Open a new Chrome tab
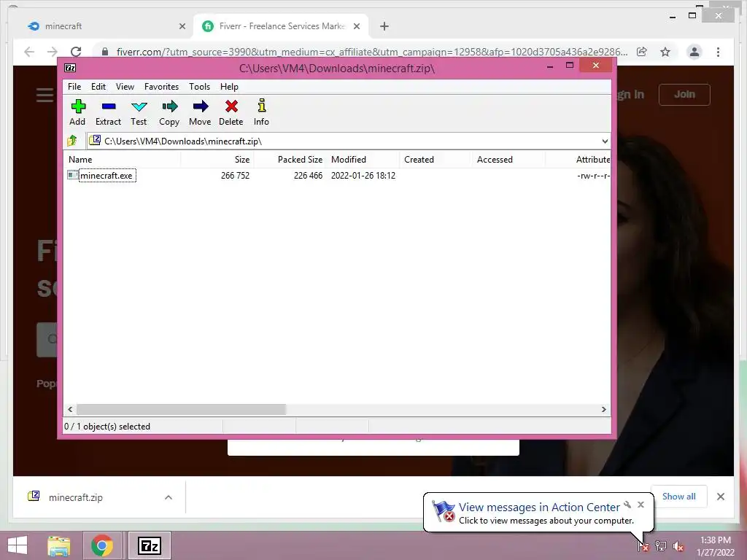 [384, 27]
